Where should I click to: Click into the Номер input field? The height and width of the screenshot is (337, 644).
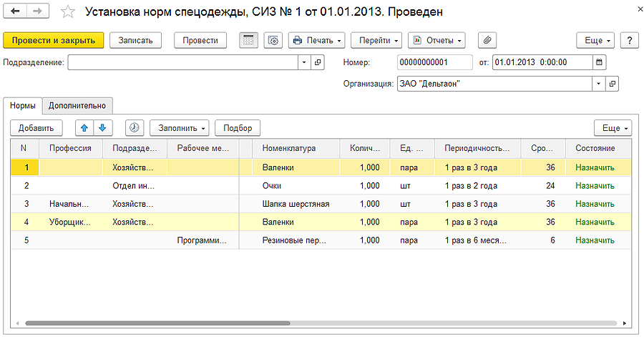pos(434,62)
